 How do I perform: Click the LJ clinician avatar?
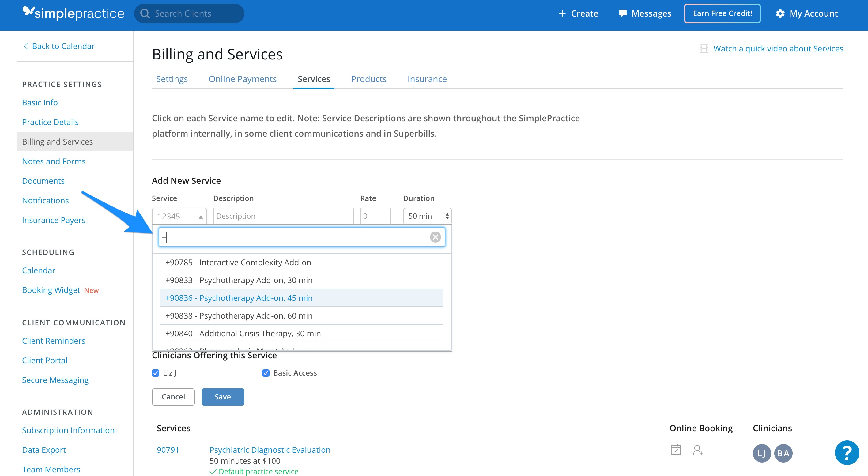761,453
